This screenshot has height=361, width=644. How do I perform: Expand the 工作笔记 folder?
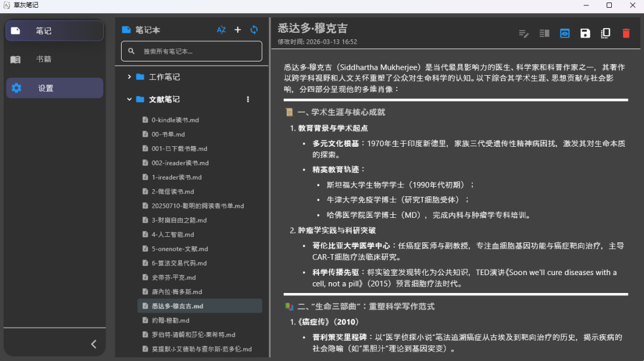(x=129, y=77)
